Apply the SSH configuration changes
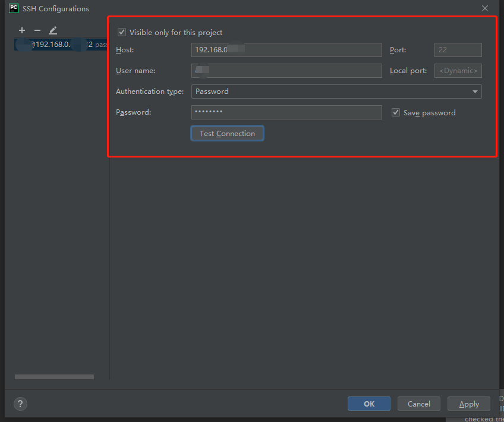The height and width of the screenshot is (422, 504). pos(468,404)
